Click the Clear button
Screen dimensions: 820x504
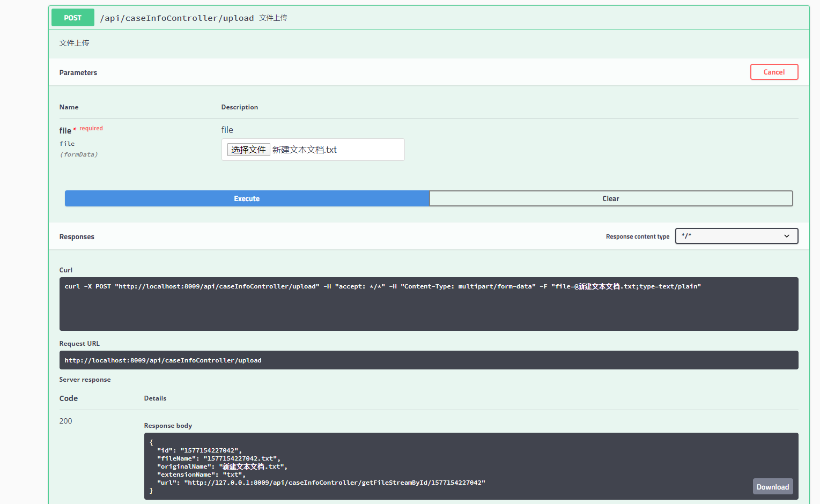point(611,198)
